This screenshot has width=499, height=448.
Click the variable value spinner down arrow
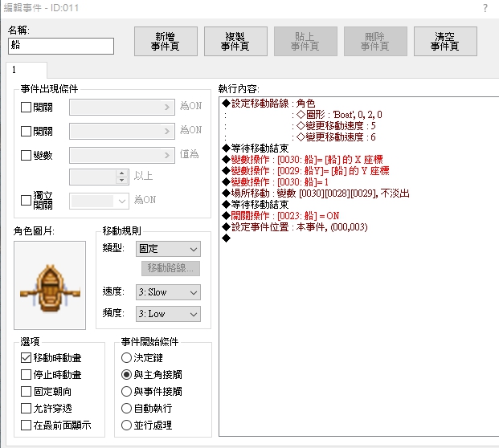122,181
